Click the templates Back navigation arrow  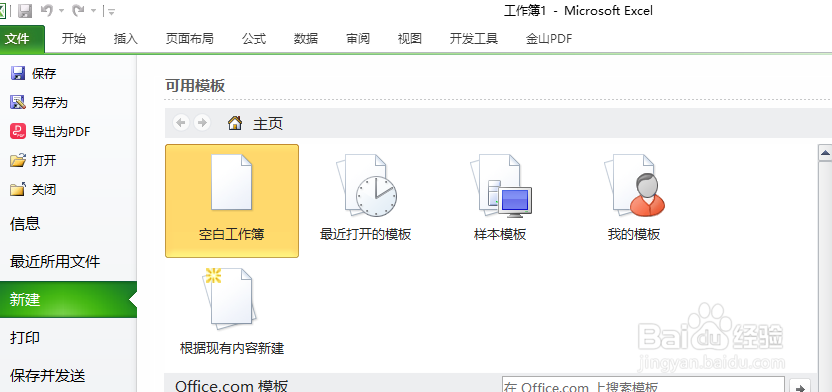[x=181, y=123]
